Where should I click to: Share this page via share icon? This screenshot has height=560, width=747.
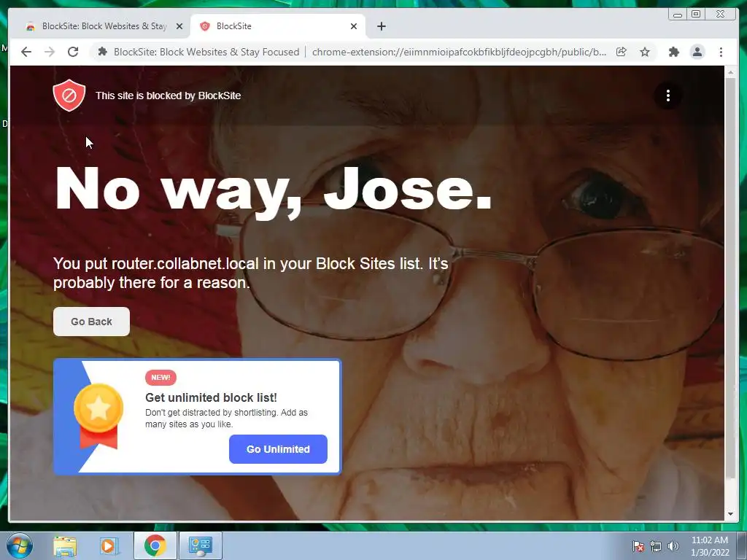(622, 52)
